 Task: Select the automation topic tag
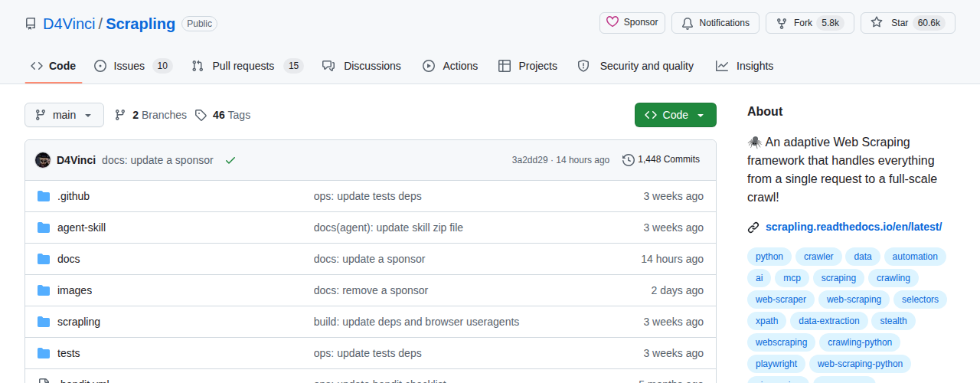tap(915, 257)
